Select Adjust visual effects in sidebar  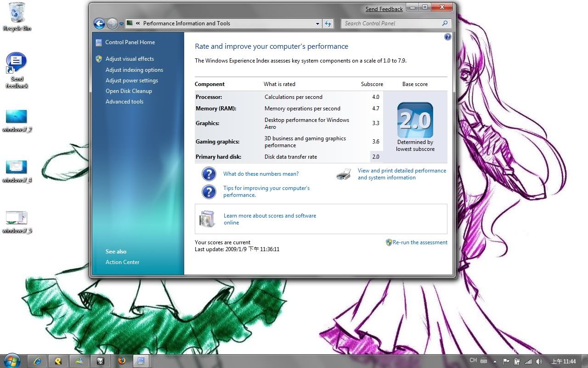(130, 59)
